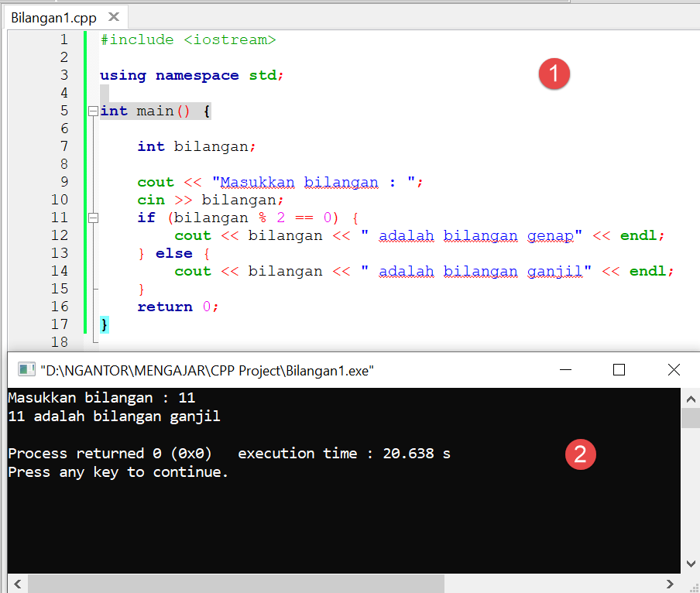Click the console window resize grip corner
The width and height of the screenshot is (700, 593).
tap(695, 588)
